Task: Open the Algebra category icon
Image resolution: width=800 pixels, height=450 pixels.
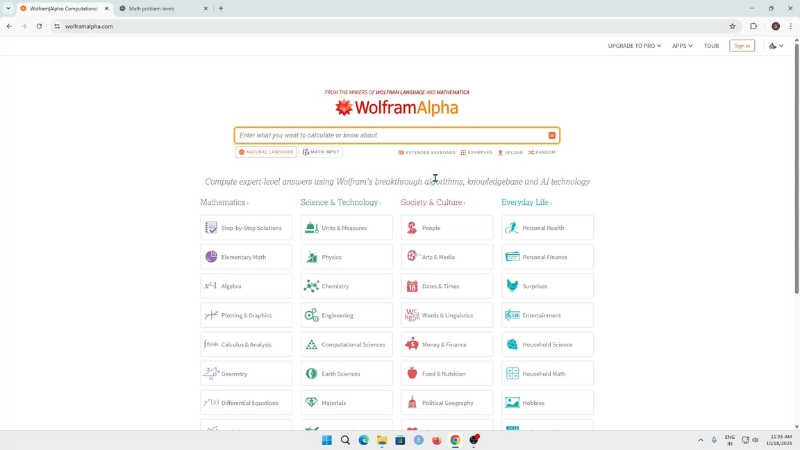Action: pos(211,286)
